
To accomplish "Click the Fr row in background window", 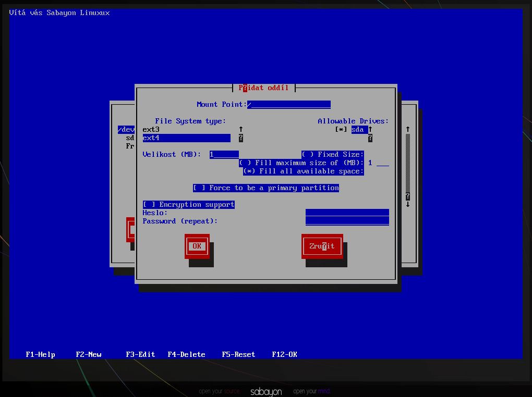I will (130, 146).
